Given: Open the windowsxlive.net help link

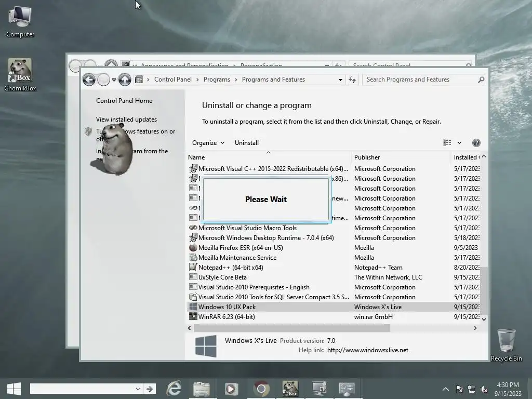Looking at the screenshot, I should coord(367,350).
